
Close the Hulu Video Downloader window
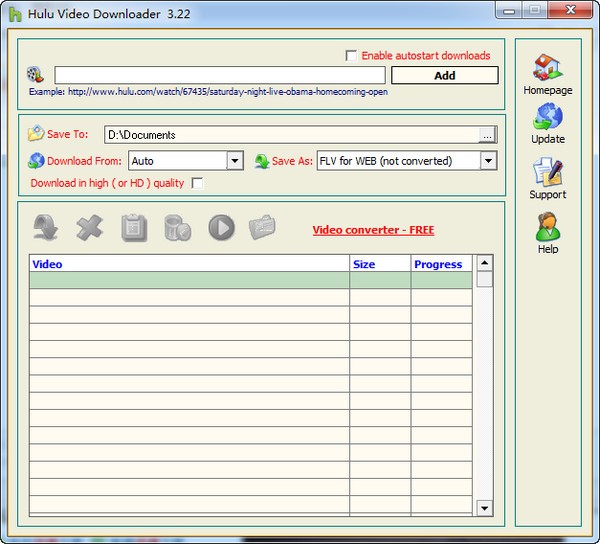570,10
